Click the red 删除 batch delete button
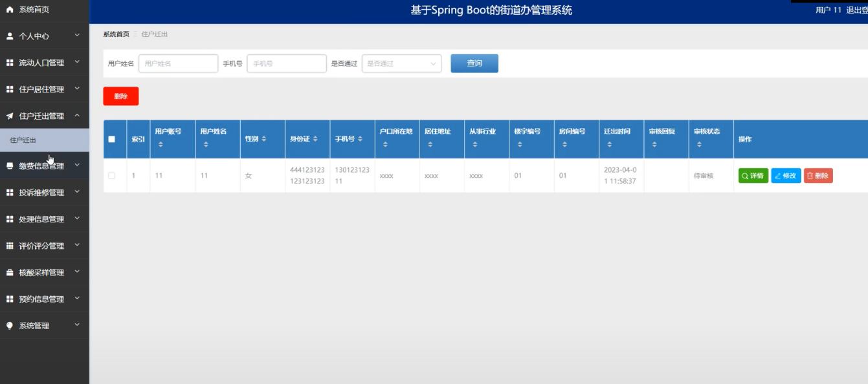Image resolution: width=868 pixels, height=384 pixels. 121,96
